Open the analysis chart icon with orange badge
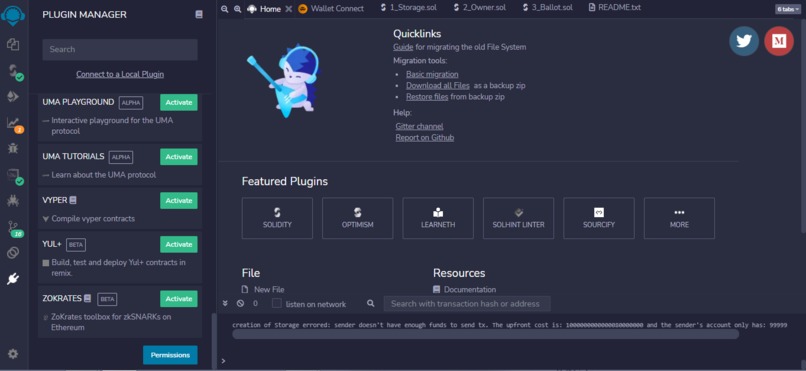This screenshot has height=371, width=806. pos(14,124)
